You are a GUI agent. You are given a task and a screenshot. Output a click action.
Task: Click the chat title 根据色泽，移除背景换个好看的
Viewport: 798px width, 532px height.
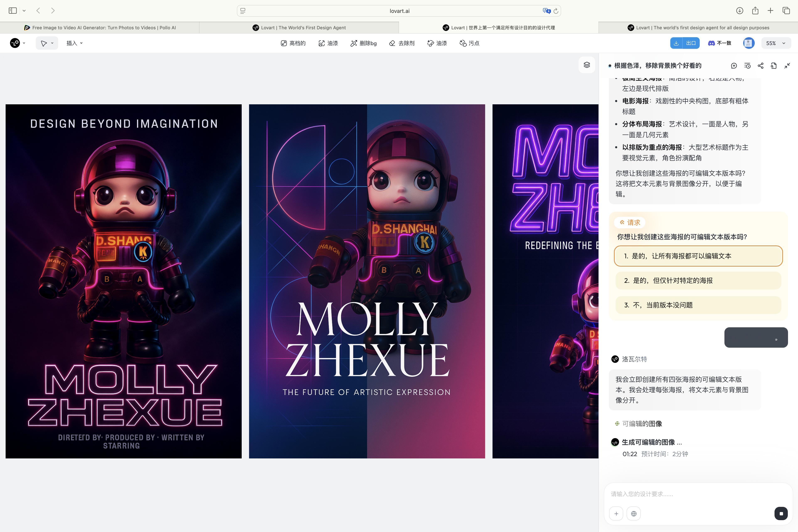tap(658, 65)
